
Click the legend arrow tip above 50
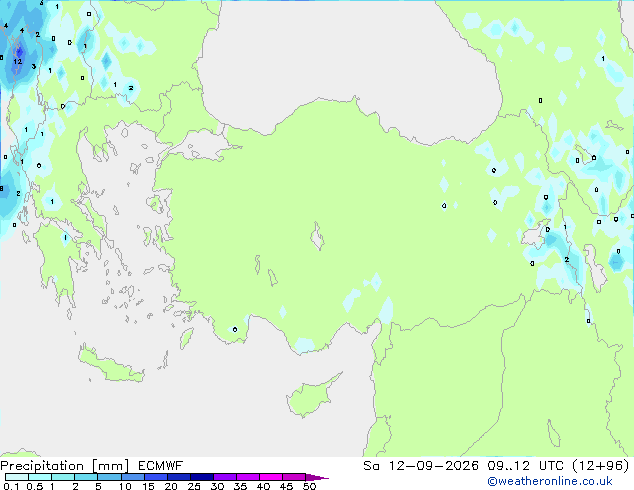[x=317, y=477]
